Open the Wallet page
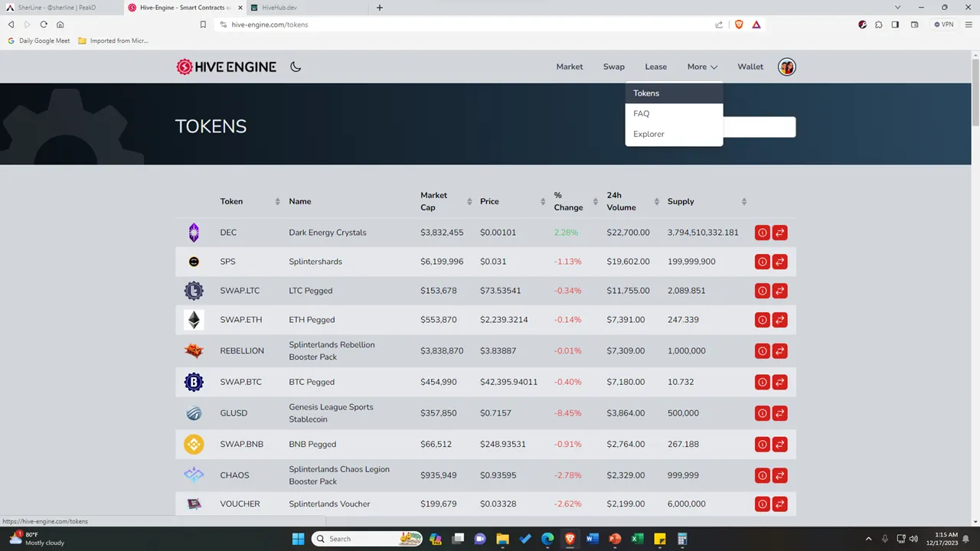The width and height of the screenshot is (980, 551). pyautogui.click(x=750, y=67)
